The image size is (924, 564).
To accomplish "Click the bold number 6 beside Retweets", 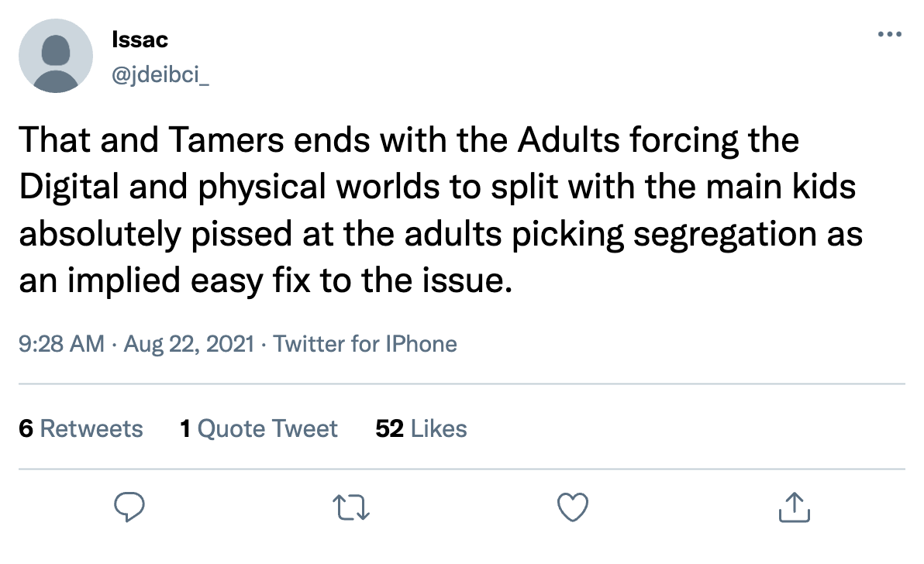I will pyautogui.click(x=26, y=428).
